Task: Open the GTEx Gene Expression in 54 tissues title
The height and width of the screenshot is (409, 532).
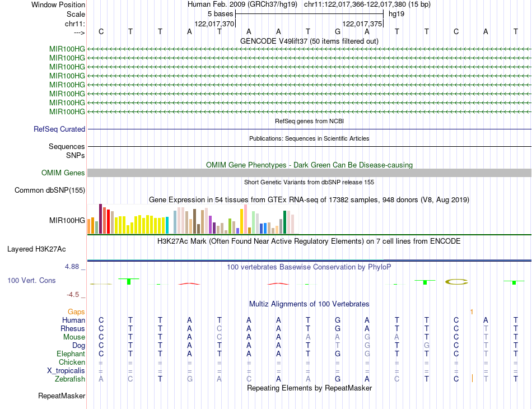Action: (309, 199)
